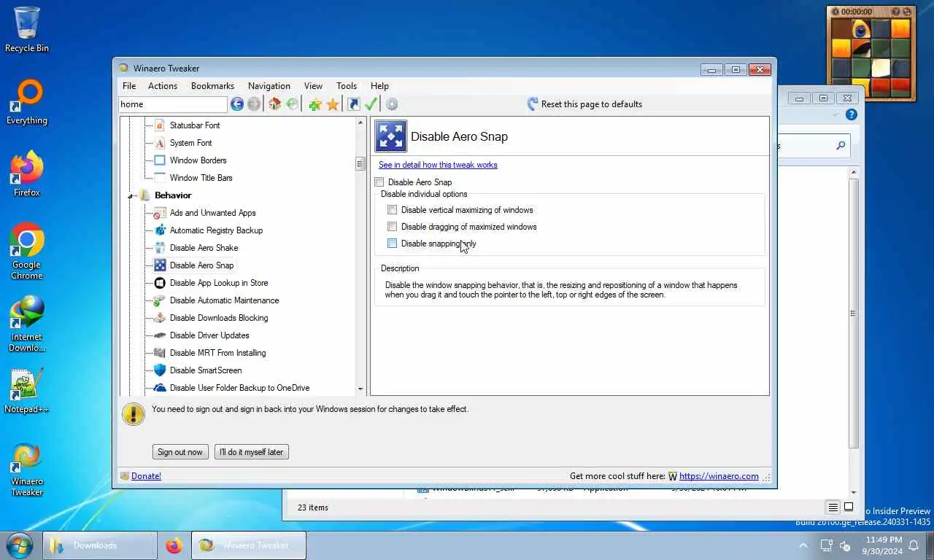Select the Disable SmartScreen shield icon
934x560 pixels.
[160, 370]
